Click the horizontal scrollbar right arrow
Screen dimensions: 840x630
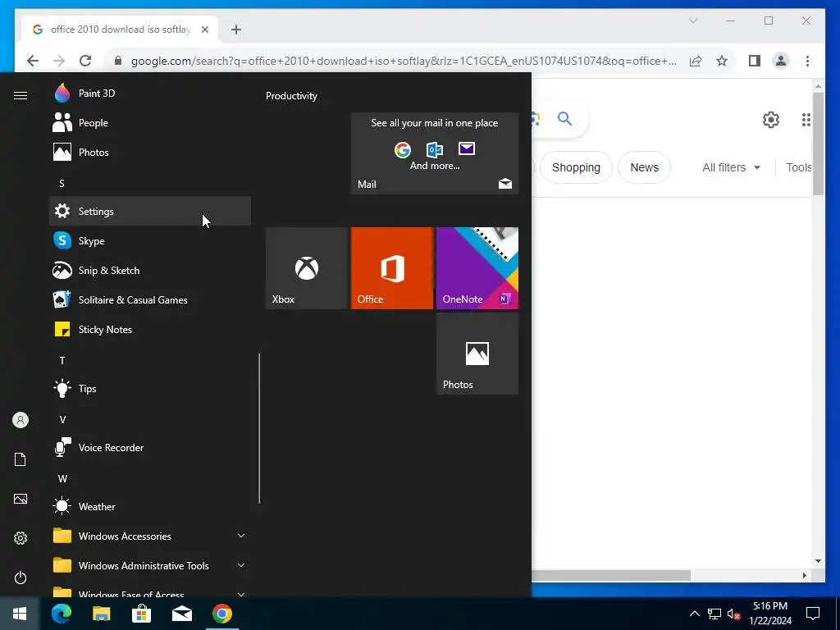pyautogui.click(x=804, y=575)
